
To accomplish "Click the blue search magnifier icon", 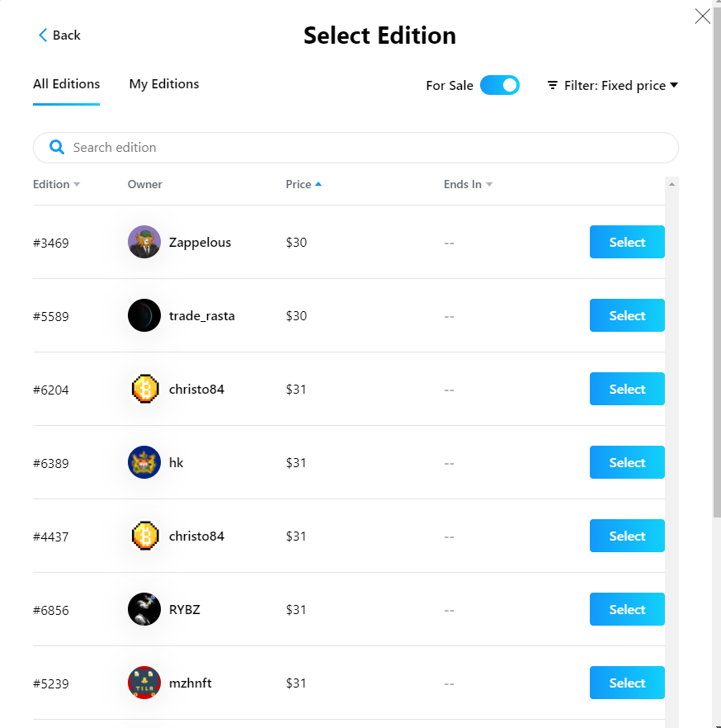I will click(x=57, y=147).
